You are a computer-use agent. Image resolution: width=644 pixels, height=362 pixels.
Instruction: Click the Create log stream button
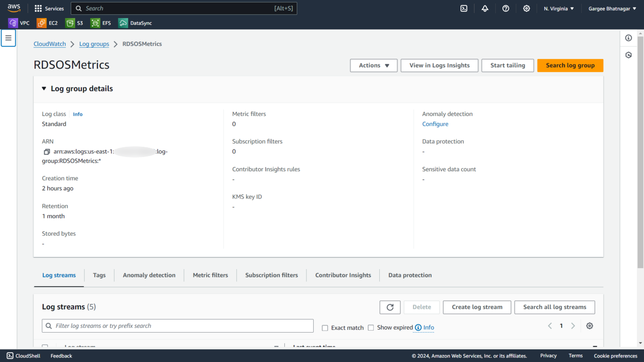click(477, 307)
